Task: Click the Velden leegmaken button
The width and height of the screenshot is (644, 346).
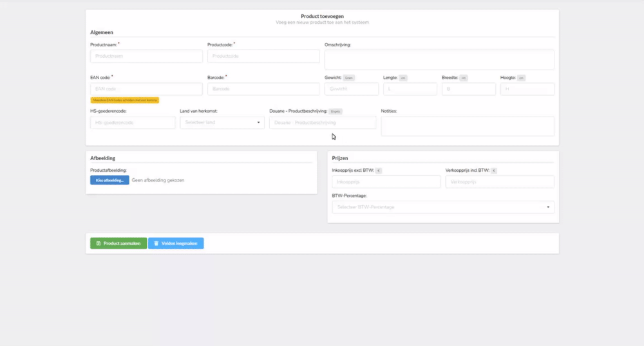Action: tap(176, 243)
